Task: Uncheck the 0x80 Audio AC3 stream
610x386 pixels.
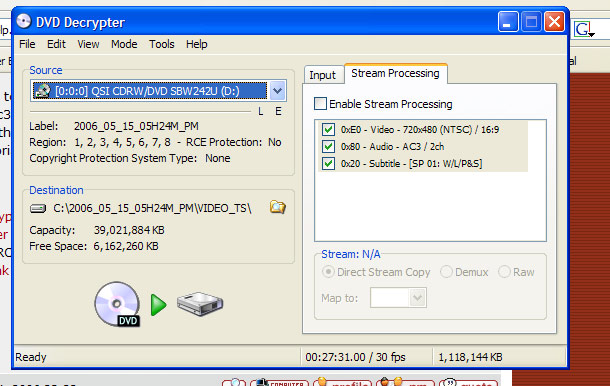Action: click(x=328, y=146)
